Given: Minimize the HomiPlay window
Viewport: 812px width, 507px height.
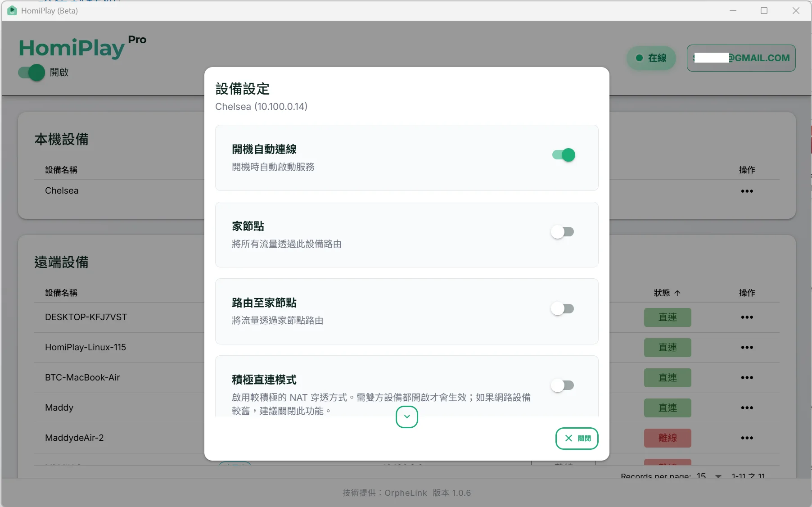Looking at the screenshot, I should click(733, 10).
